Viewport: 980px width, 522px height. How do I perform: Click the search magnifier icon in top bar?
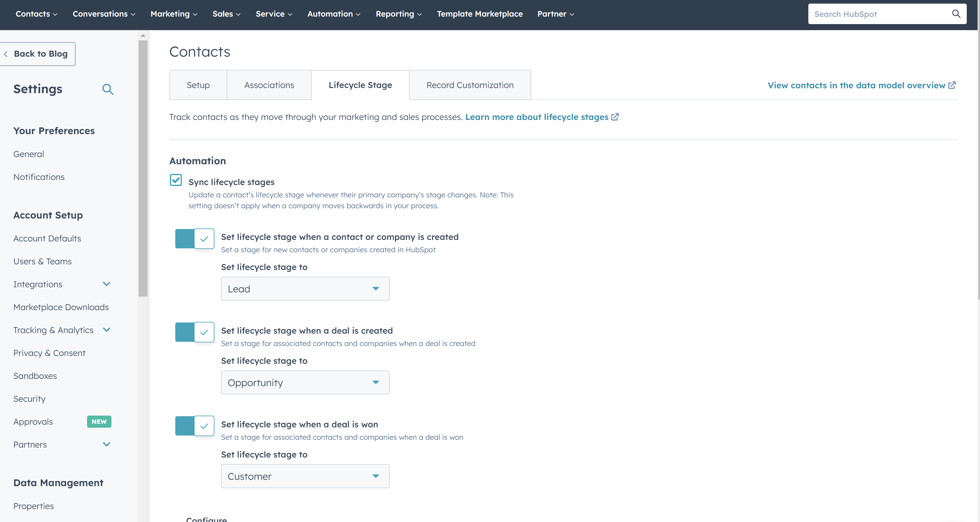point(956,14)
